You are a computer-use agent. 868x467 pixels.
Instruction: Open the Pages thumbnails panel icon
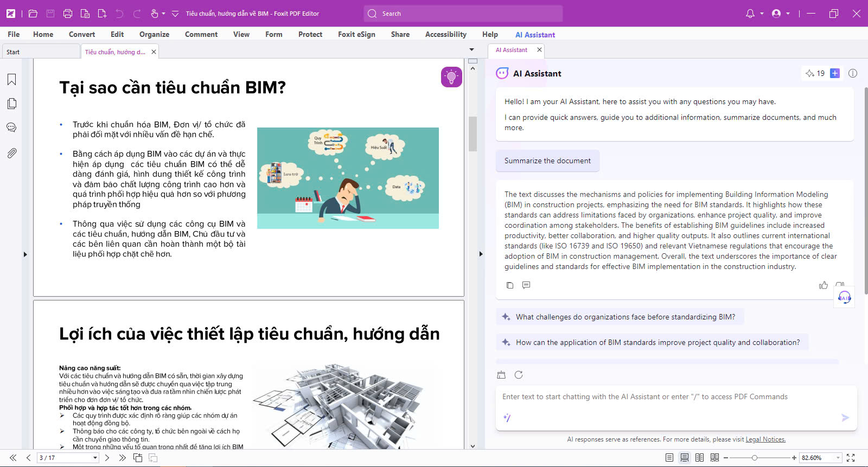click(11, 104)
